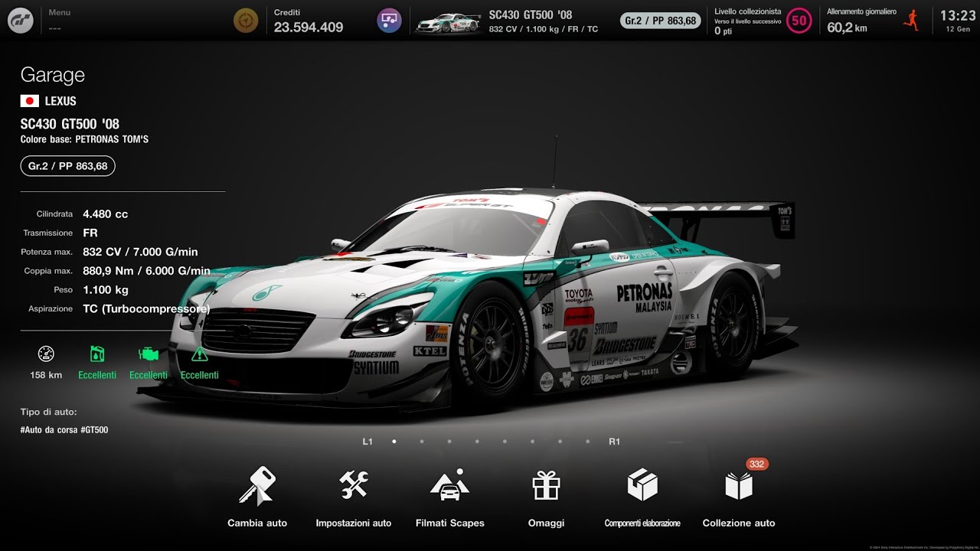Click the Trasmissione FR value
Screen dimensions: 980x551
90,233
